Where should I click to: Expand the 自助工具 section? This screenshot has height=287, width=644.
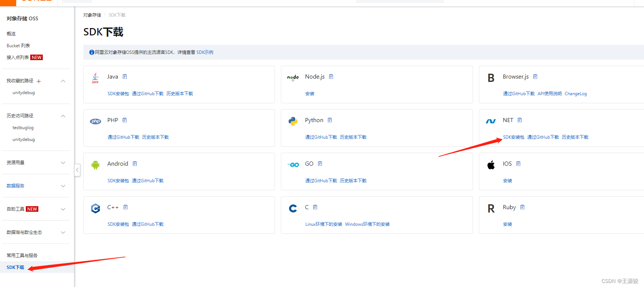click(x=63, y=209)
